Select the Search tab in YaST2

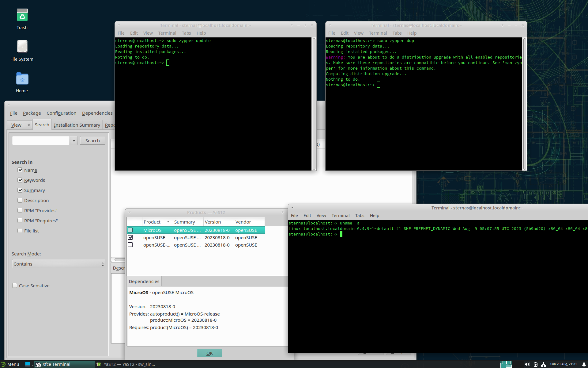[42, 125]
